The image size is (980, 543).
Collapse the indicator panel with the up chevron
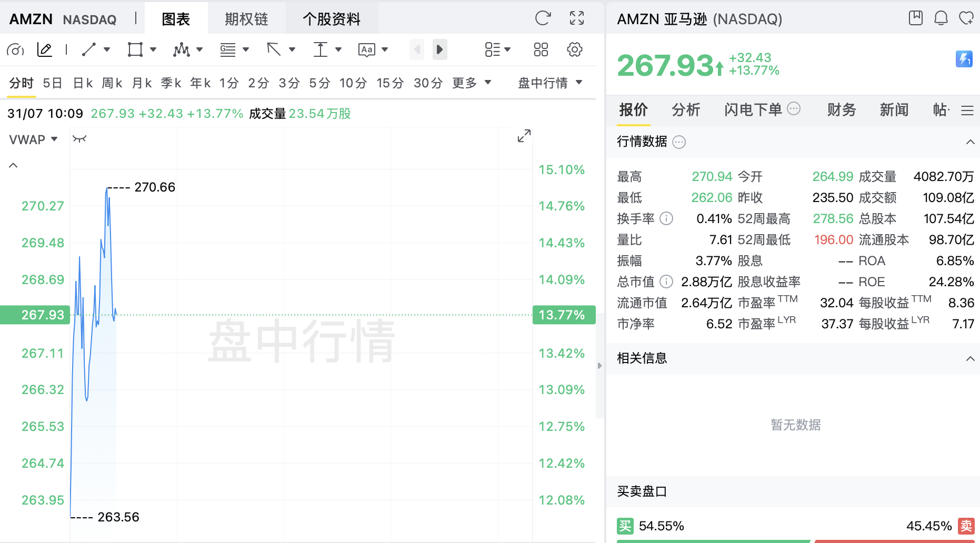pos(14,165)
